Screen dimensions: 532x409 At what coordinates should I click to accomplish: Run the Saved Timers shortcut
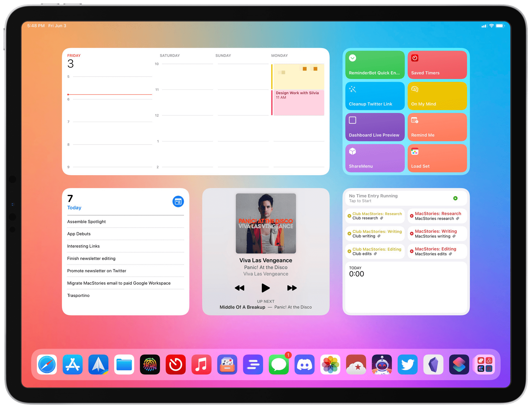(x=437, y=65)
